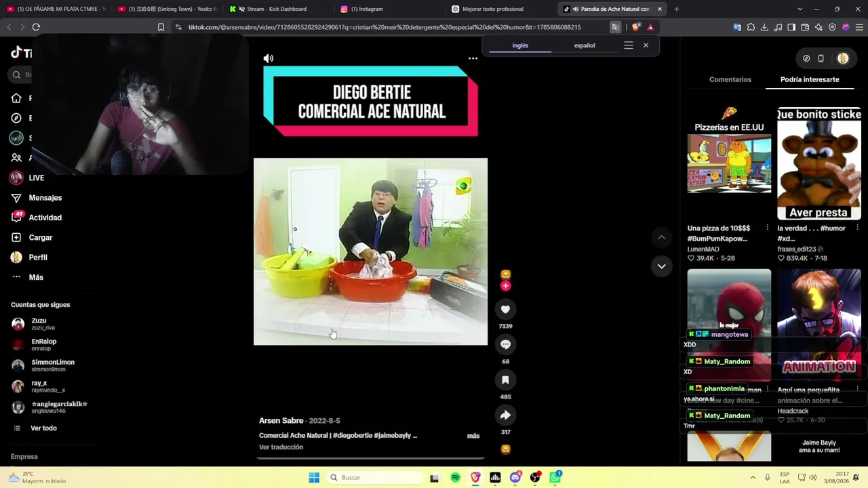Open options for the la verdad #humor video
The height and width of the screenshot is (488, 868).
pyautogui.click(x=857, y=228)
